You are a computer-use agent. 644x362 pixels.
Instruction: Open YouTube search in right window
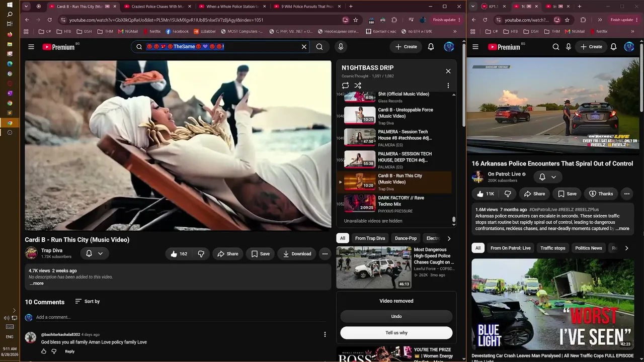tap(555, 47)
